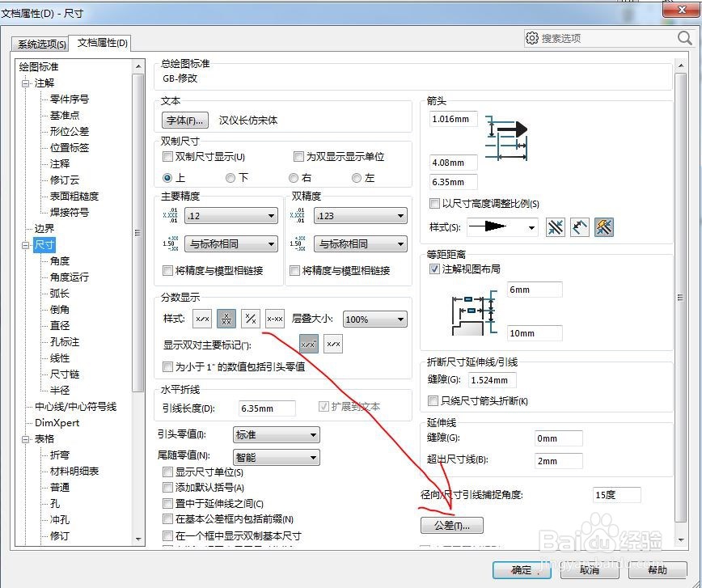702x588 pixels.
Task: Select smart arrow placement icon
Action: pos(604,227)
